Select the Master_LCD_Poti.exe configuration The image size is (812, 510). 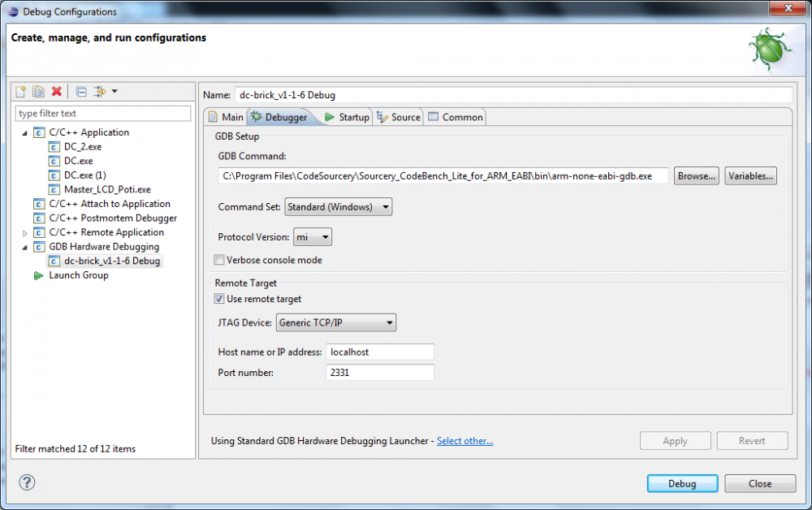(106, 189)
